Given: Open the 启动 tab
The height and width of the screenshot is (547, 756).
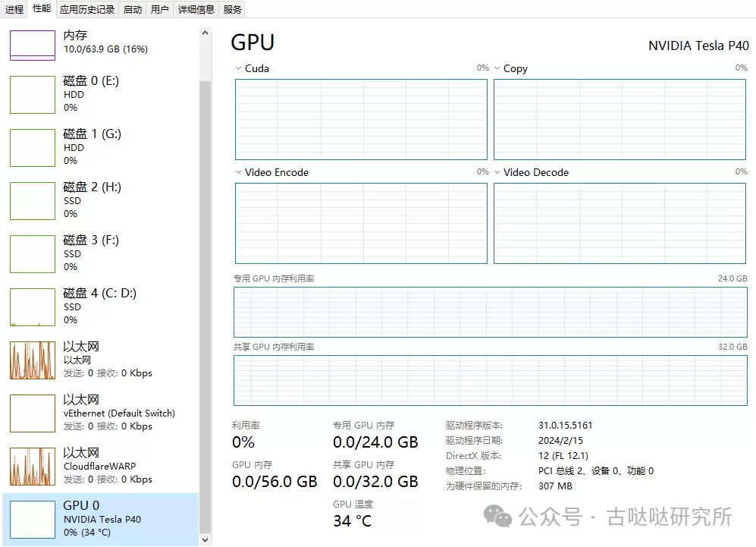Looking at the screenshot, I should coord(133,9).
